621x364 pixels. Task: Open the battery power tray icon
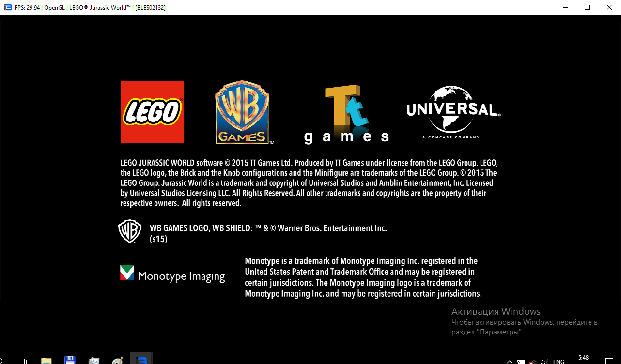(x=521, y=361)
